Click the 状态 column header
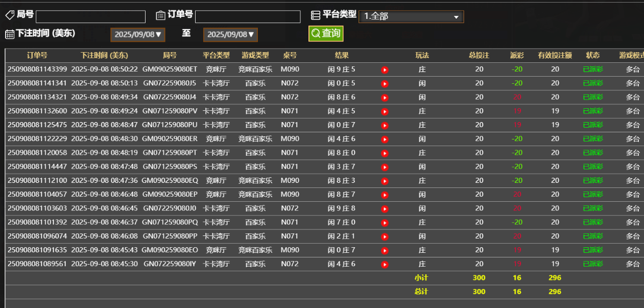This screenshot has width=644, height=308. pyautogui.click(x=593, y=56)
